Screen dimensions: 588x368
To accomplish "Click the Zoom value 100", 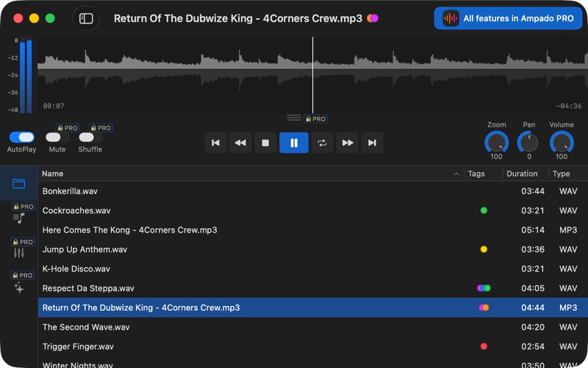I will (496, 157).
